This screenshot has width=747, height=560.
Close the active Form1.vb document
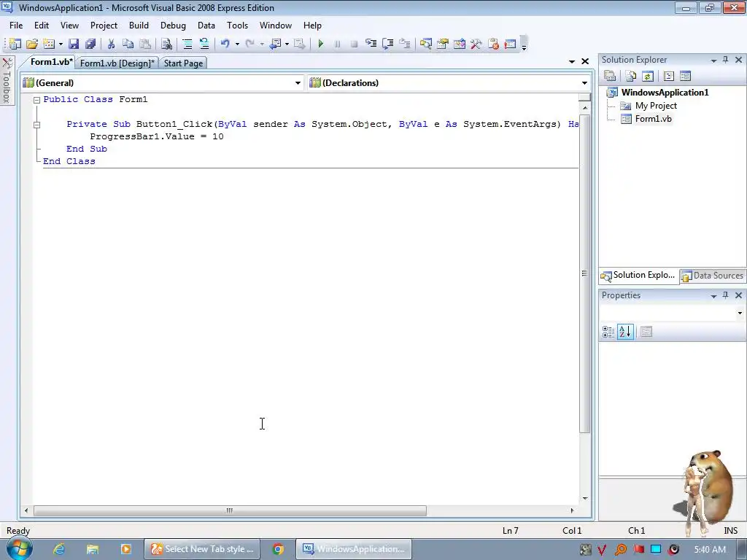(x=586, y=61)
